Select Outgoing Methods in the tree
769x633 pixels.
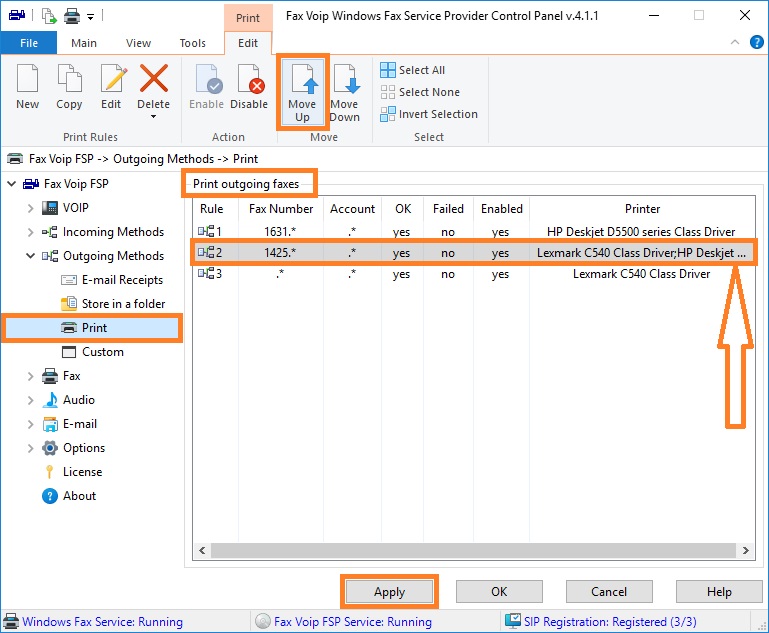(x=103, y=256)
